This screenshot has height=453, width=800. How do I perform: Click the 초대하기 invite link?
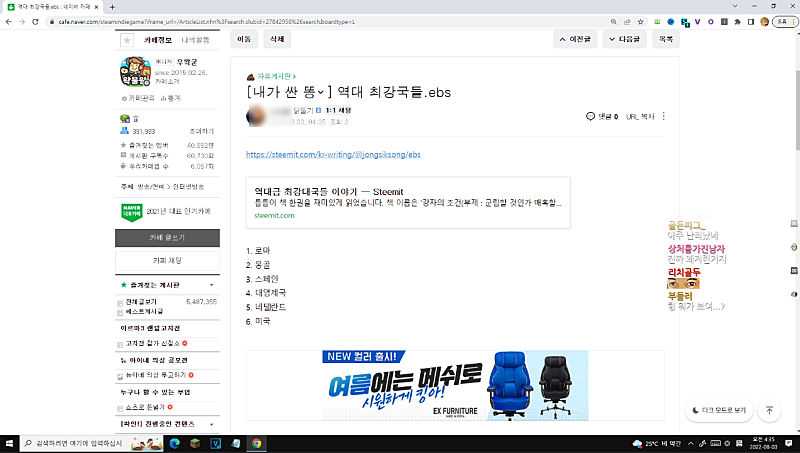(202, 131)
